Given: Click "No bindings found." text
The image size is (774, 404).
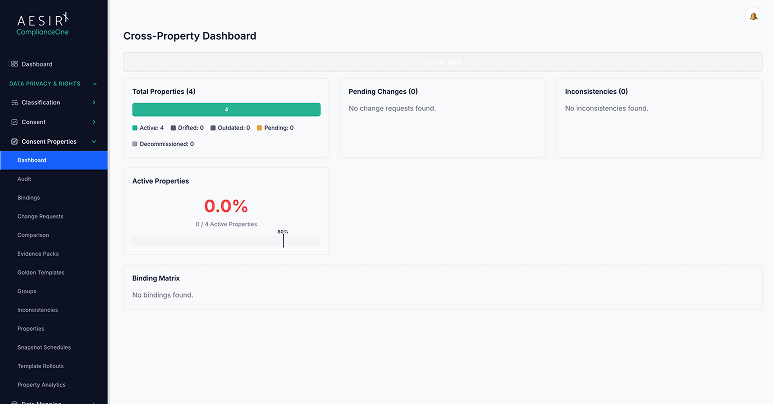Looking at the screenshot, I should (x=163, y=295).
